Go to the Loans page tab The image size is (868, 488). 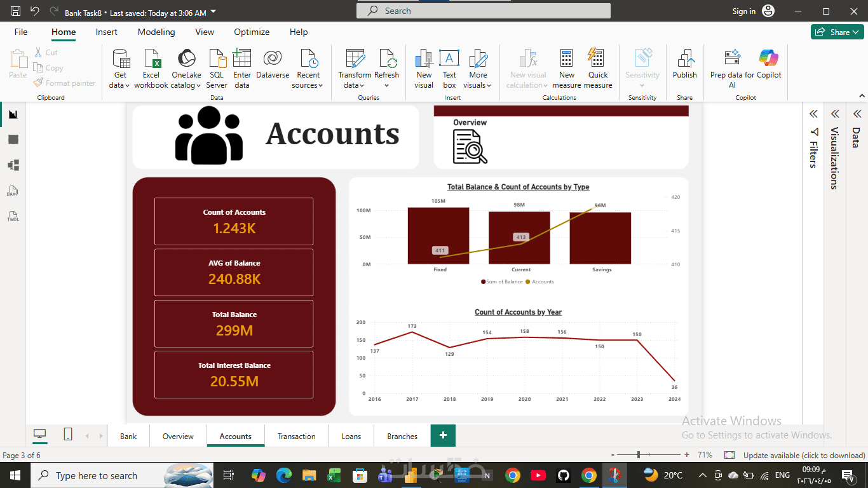[x=351, y=436]
